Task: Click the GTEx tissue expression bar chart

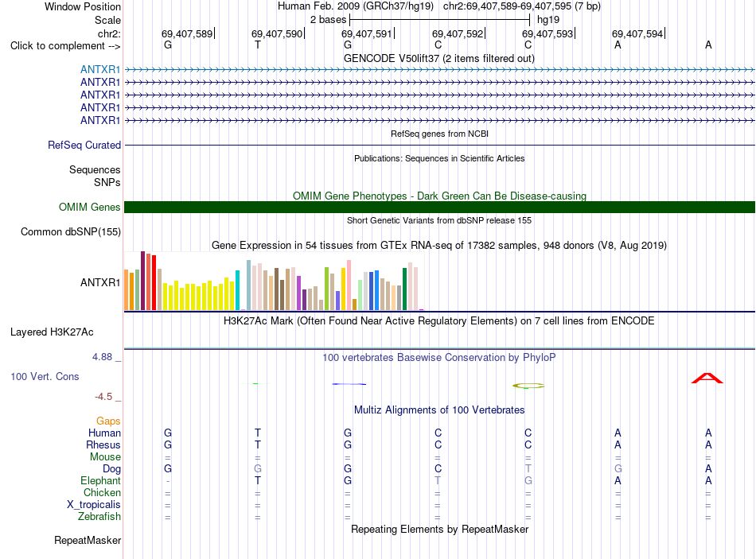Action: click(275, 281)
